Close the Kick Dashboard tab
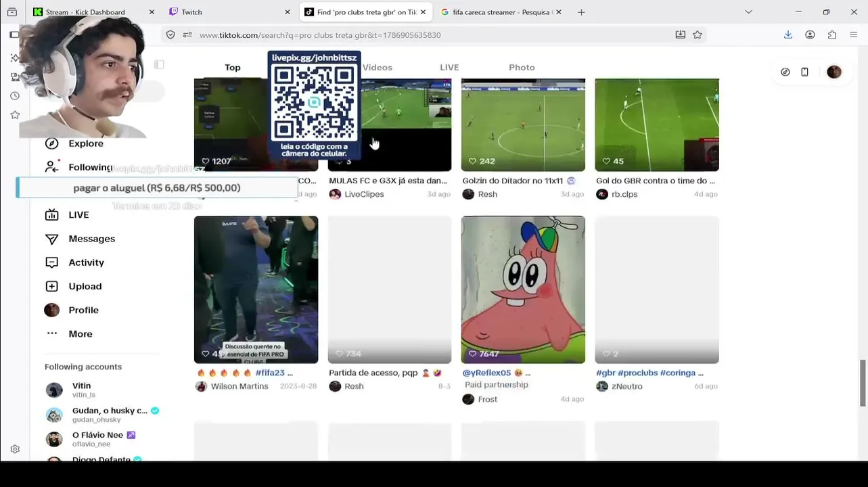Screen dimensions: 868x487 coord(152,12)
